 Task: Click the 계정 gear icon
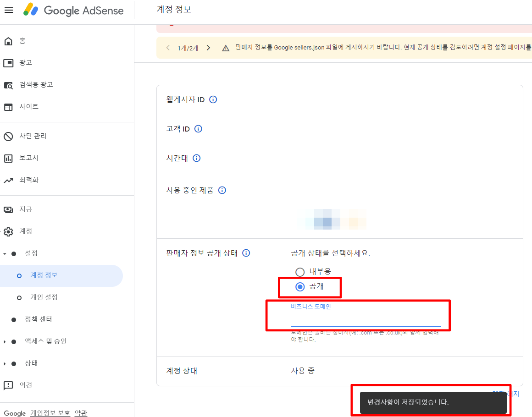8,231
